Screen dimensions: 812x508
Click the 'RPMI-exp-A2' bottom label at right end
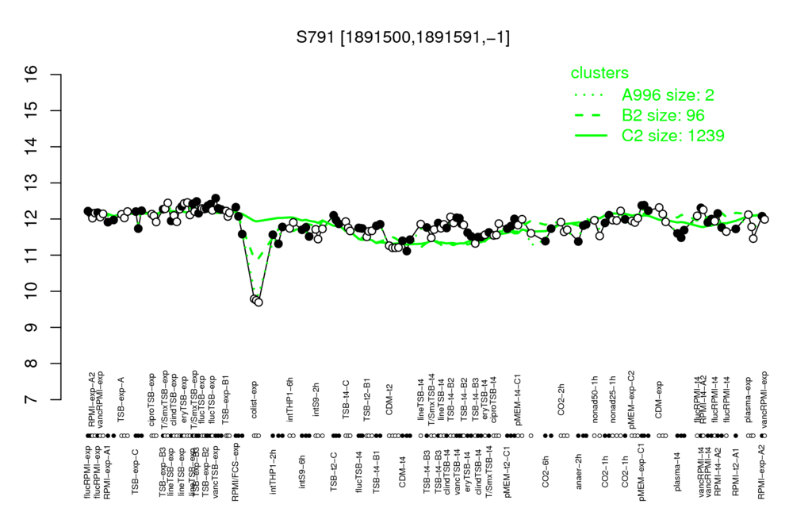pos(760,472)
